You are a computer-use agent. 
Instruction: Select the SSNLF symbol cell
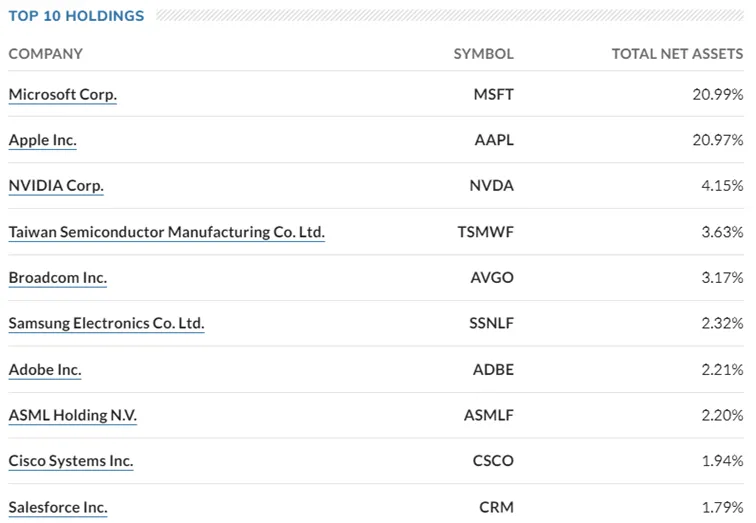(x=492, y=323)
